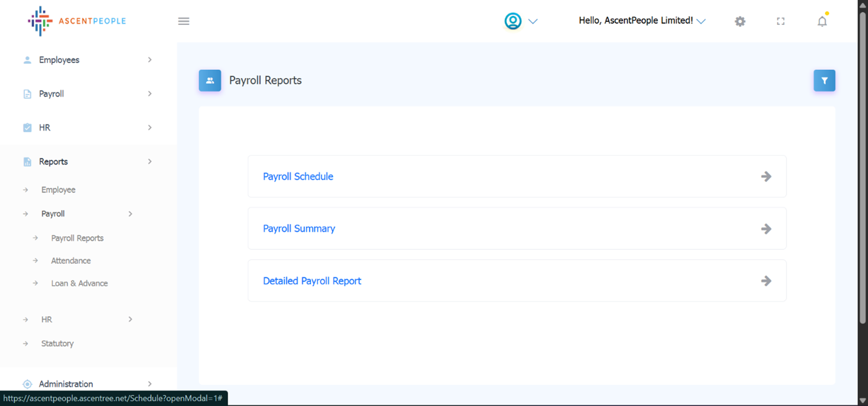Image resolution: width=868 pixels, height=406 pixels.
Task: Select Statutory in Reports submenu
Action: (58, 343)
